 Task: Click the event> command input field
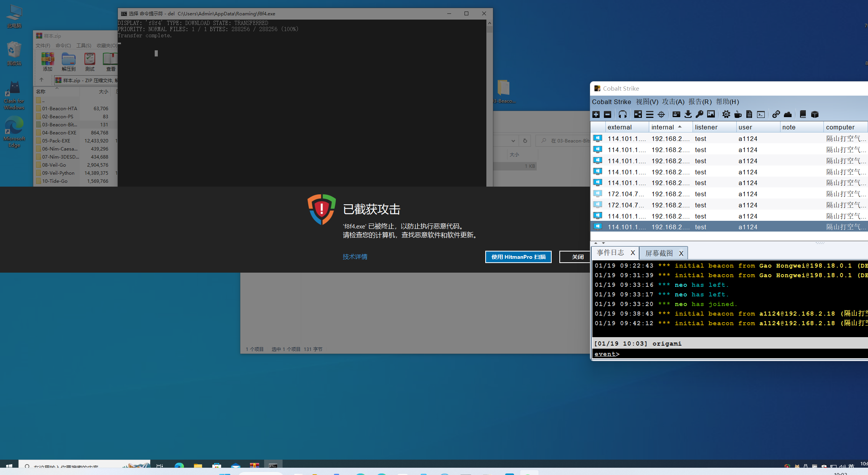pyautogui.click(x=729, y=354)
